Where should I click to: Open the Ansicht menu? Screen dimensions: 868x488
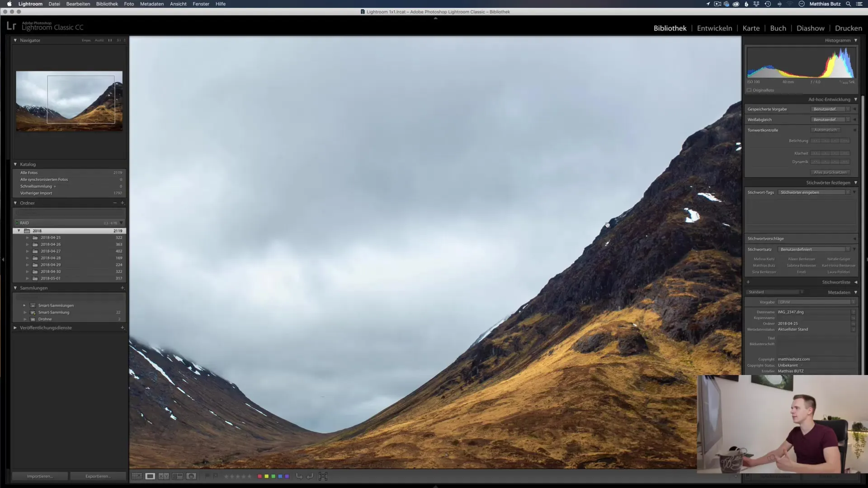point(178,4)
